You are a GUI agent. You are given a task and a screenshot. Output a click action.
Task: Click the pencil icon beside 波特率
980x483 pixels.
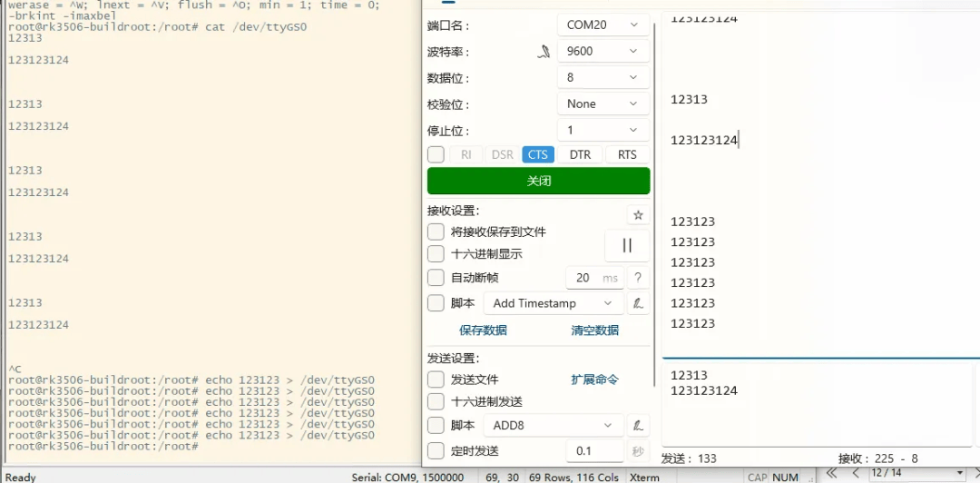click(x=544, y=52)
